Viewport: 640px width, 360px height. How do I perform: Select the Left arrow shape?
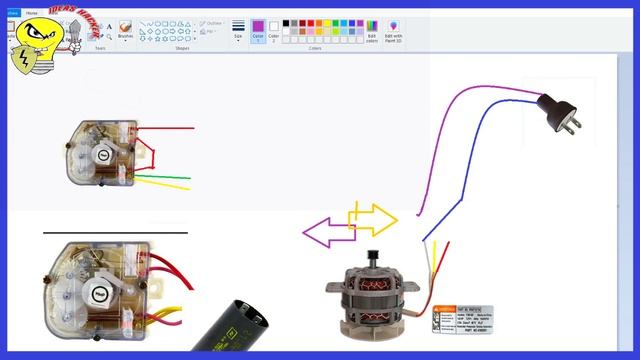click(x=180, y=31)
